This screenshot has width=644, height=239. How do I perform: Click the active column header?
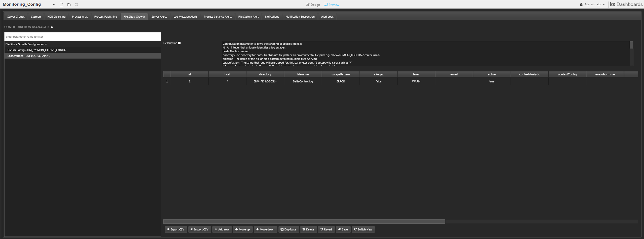pyautogui.click(x=492, y=74)
